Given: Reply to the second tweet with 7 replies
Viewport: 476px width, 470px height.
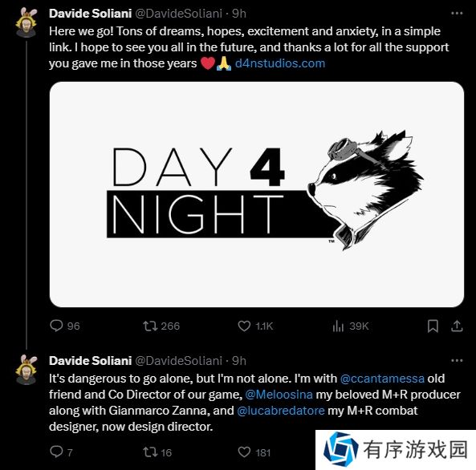Looking at the screenshot, I should click(x=56, y=452).
